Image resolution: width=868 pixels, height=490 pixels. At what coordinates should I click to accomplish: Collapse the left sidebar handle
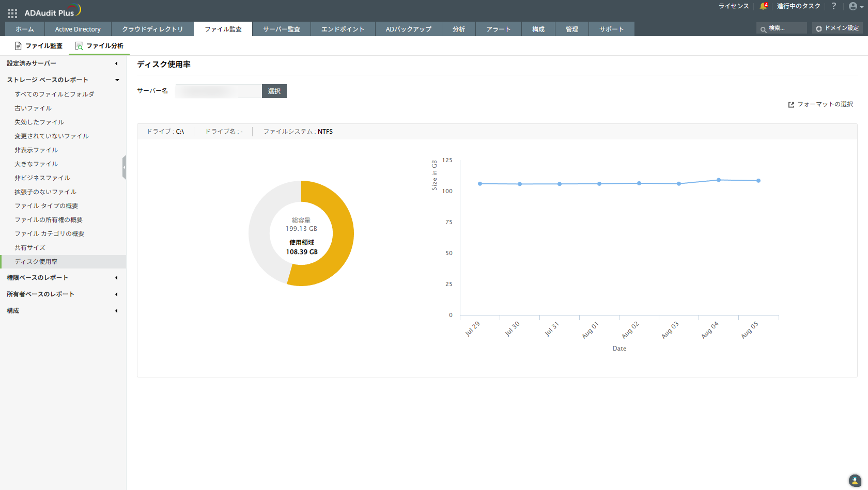(124, 167)
